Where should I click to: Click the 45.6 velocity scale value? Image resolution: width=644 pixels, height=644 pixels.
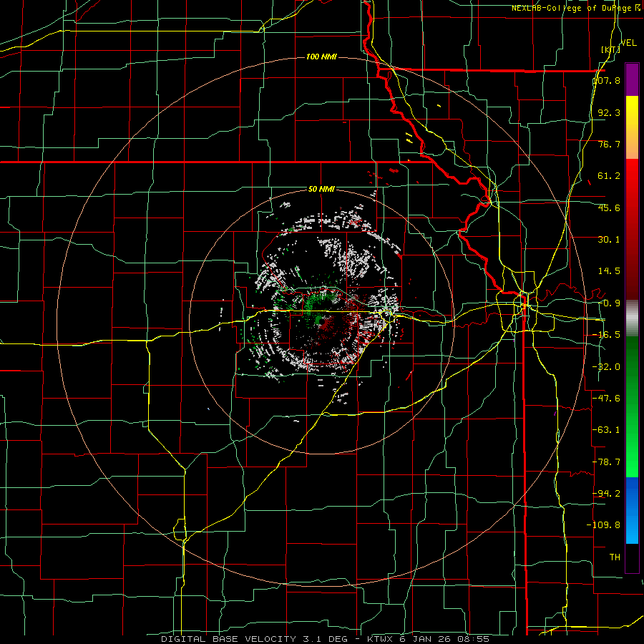[609, 208]
